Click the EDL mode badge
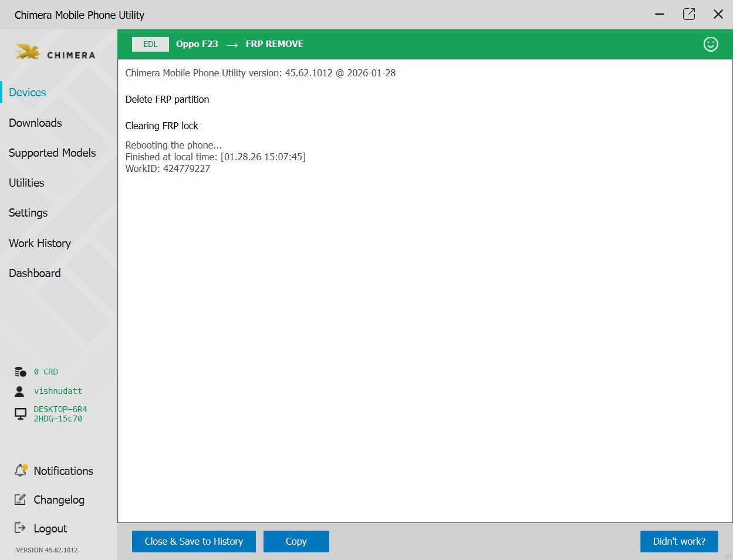733x560 pixels. click(x=150, y=44)
